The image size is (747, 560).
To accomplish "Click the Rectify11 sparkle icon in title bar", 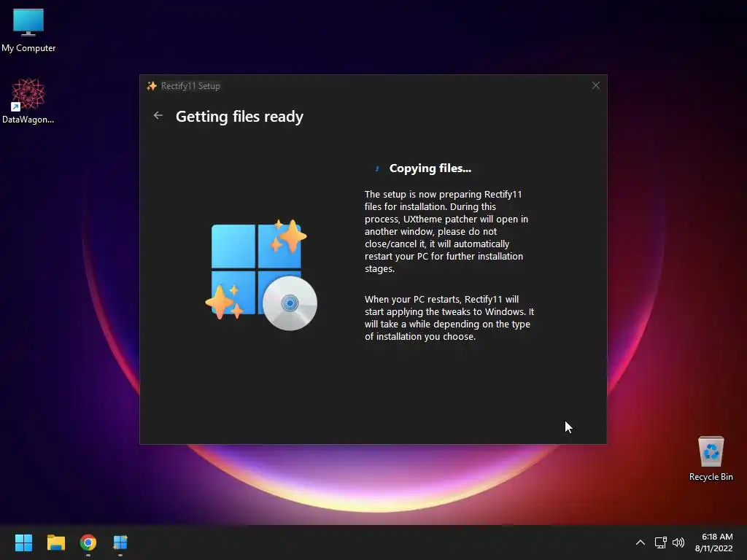I will [152, 86].
